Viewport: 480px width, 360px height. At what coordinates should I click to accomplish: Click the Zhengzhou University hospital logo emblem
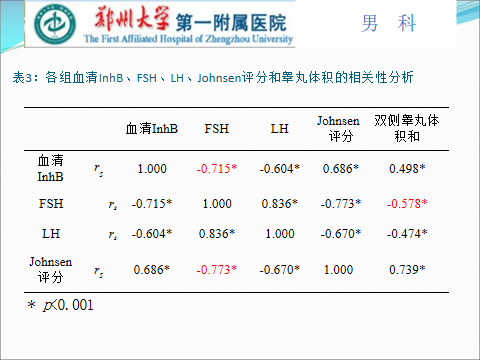tap(55, 24)
